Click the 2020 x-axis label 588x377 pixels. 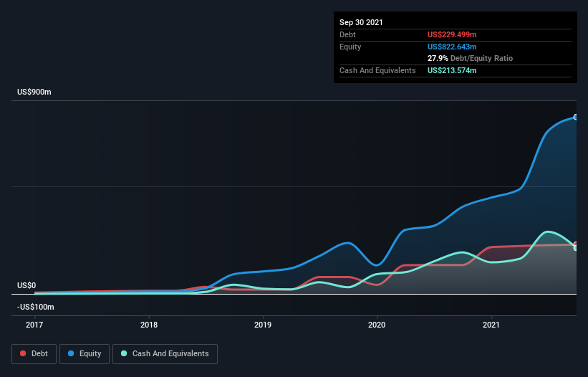377,325
